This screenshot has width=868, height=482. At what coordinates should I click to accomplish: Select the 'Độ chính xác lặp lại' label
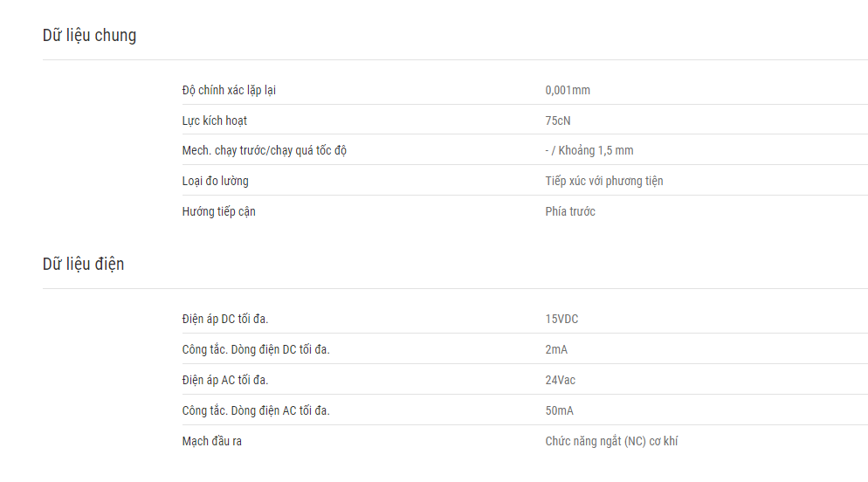(x=229, y=90)
